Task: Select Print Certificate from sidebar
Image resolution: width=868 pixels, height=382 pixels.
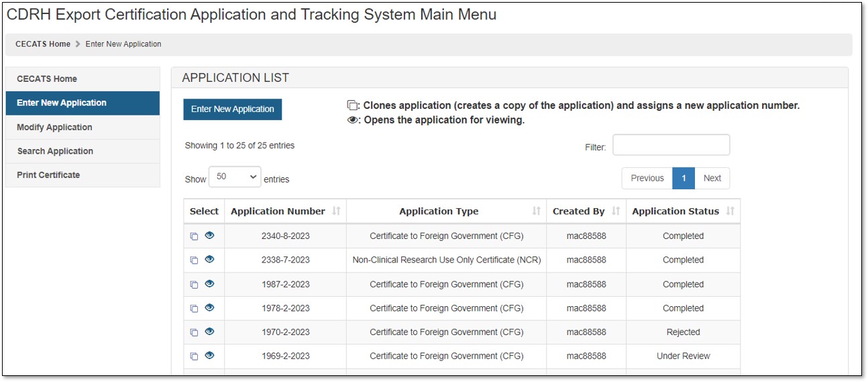Action: click(x=48, y=175)
